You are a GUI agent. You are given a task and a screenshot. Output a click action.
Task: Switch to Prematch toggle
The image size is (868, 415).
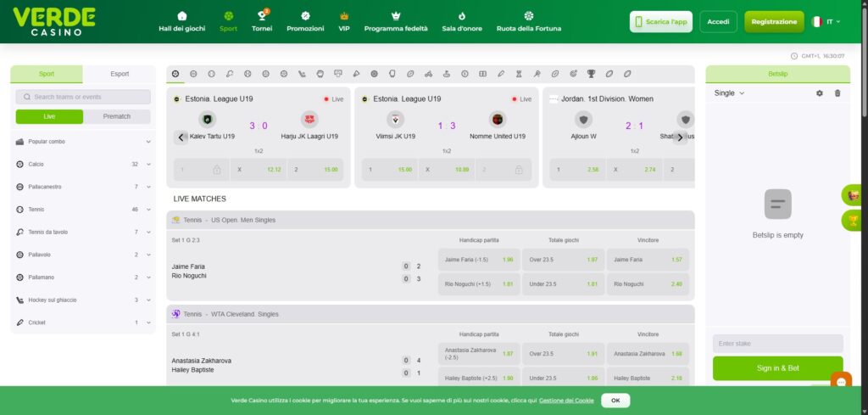point(117,117)
